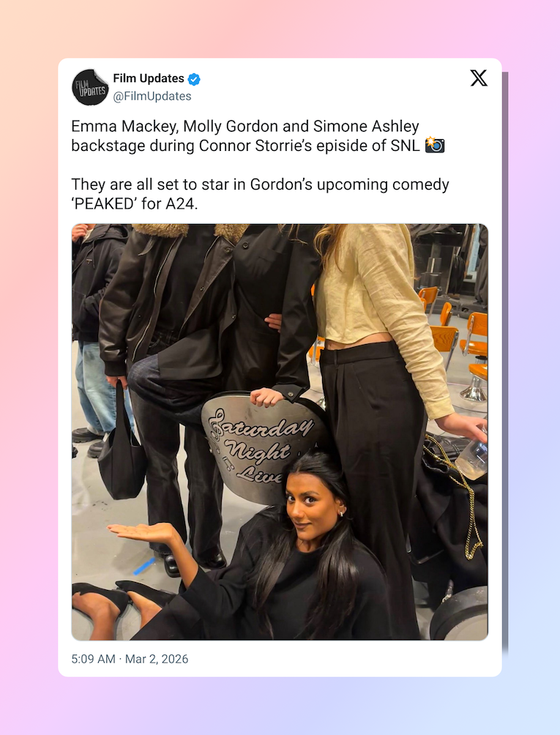The height and width of the screenshot is (735, 560).
Task: Click the blue verified badge
Action: pyautogui.click(x=194, y=79)
